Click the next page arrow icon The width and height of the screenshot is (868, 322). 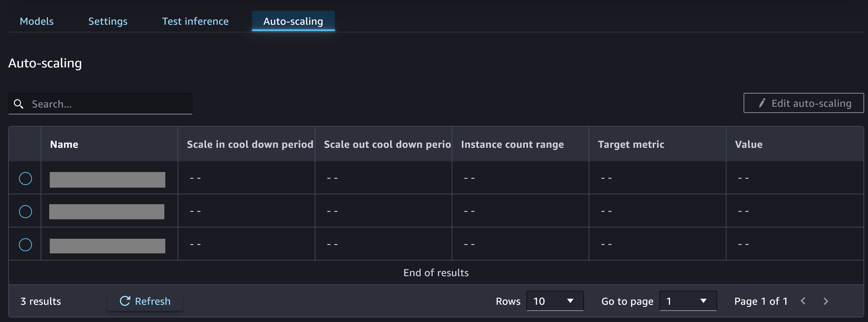click(826, 301)
